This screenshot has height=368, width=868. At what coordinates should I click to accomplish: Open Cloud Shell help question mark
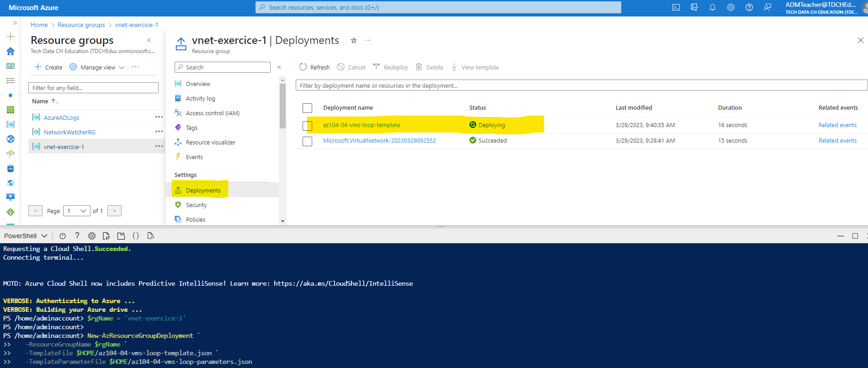pos(77,236)
